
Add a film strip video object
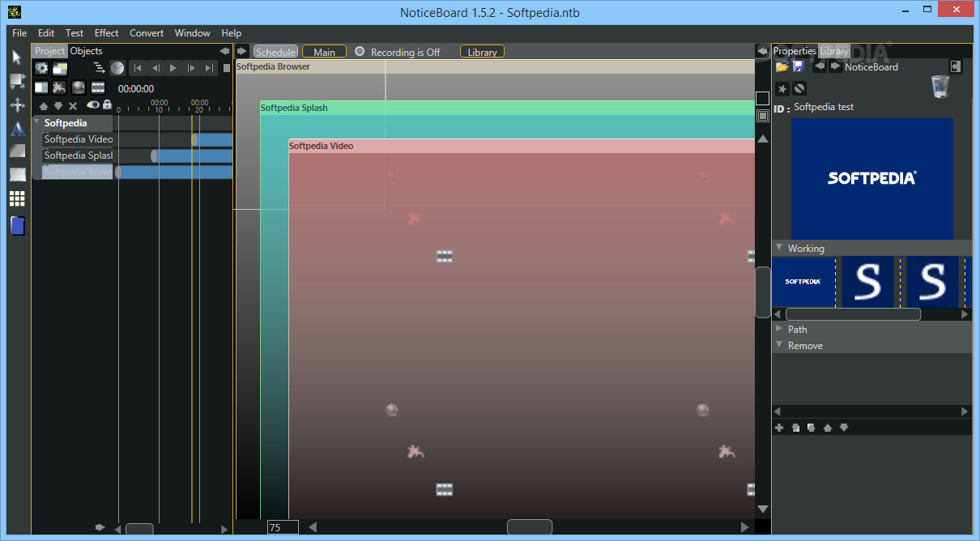(98, 87)
